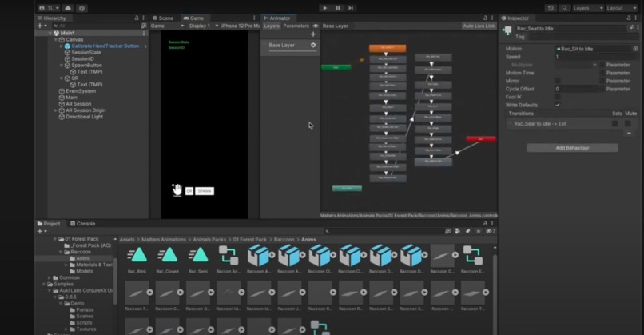Open the presets icon in Inspector header

pyautogui.click(x=631, y=27)
